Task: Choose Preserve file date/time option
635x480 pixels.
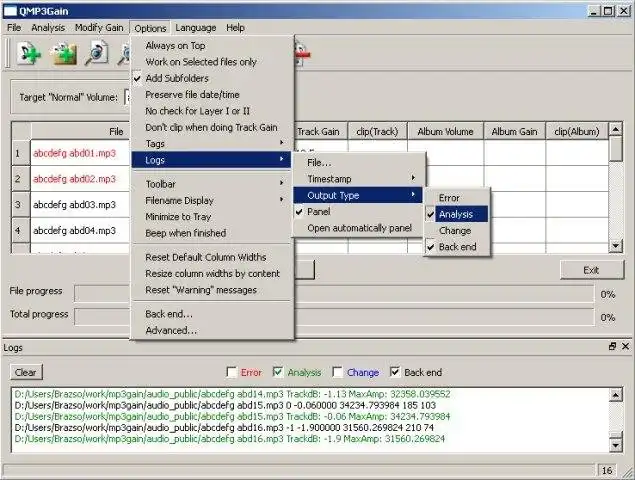Action: point(211,95)
